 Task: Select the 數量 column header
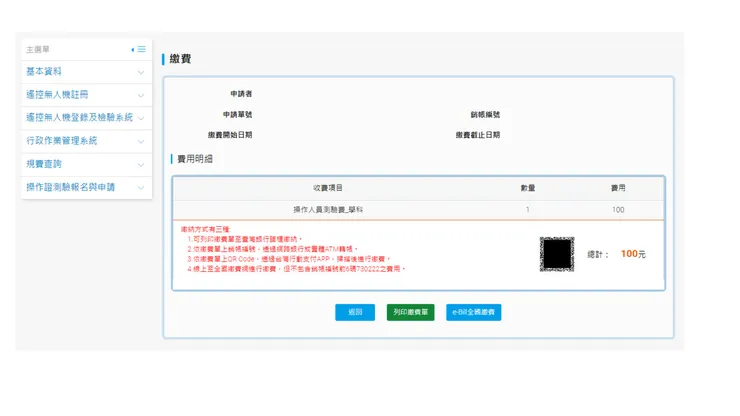point(528,188)
